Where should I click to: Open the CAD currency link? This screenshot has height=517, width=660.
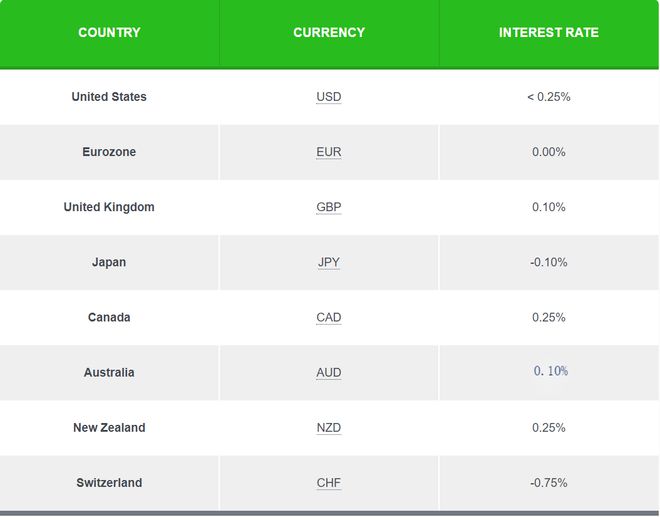point(329,317)
